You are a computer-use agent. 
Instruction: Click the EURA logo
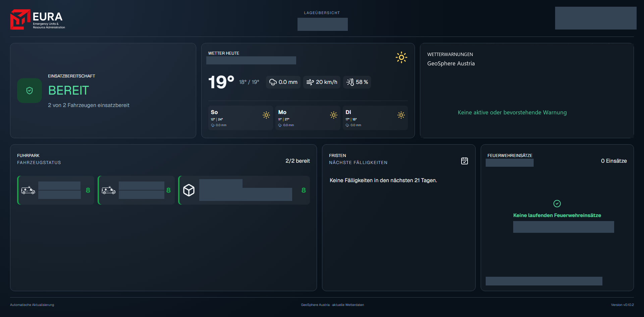38,19
